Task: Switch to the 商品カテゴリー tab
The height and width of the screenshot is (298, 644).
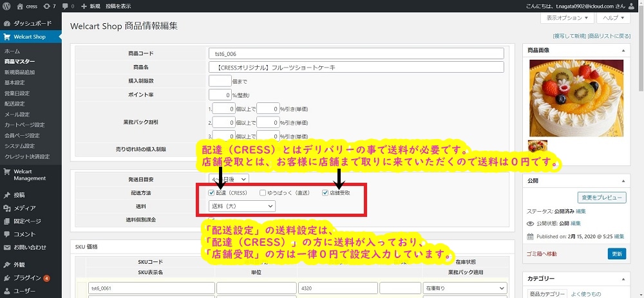Action: (x=547, y=293)
